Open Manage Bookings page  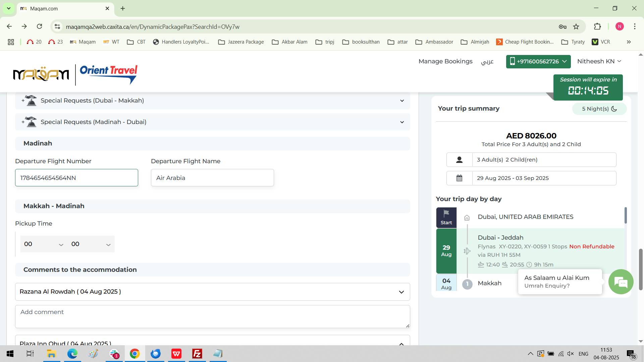pos(445,61)
